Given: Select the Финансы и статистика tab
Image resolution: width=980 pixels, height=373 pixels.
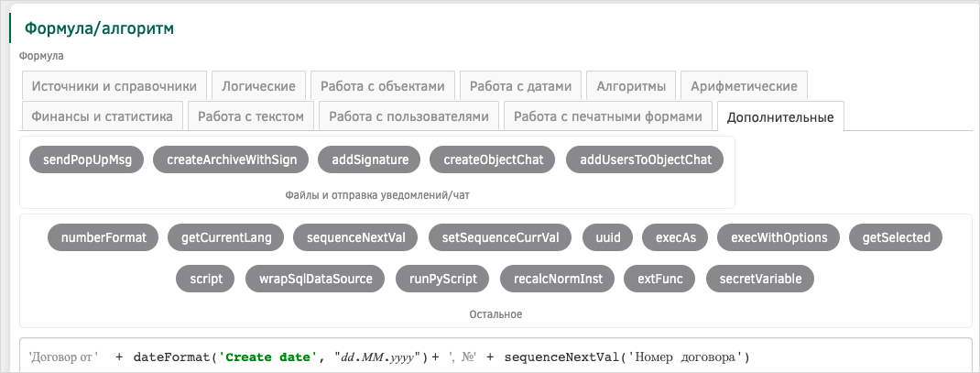Looking at the screenshot, I should 102,115.
